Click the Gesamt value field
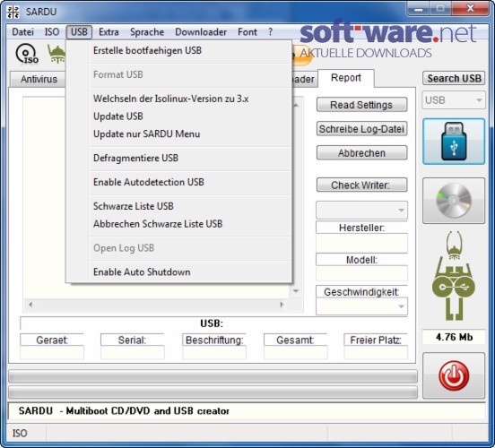Viewport: 495px width, 448px height. point(296,352)
